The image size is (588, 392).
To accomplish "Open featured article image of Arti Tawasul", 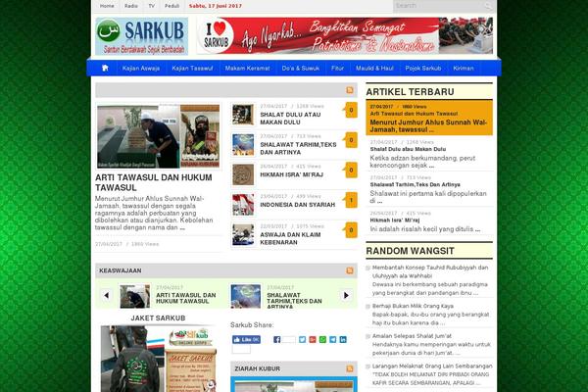I will coord(158,136).
